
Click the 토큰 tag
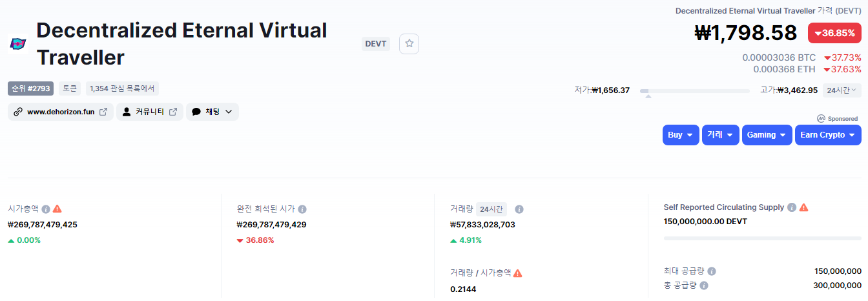click(x=70, y=88)
